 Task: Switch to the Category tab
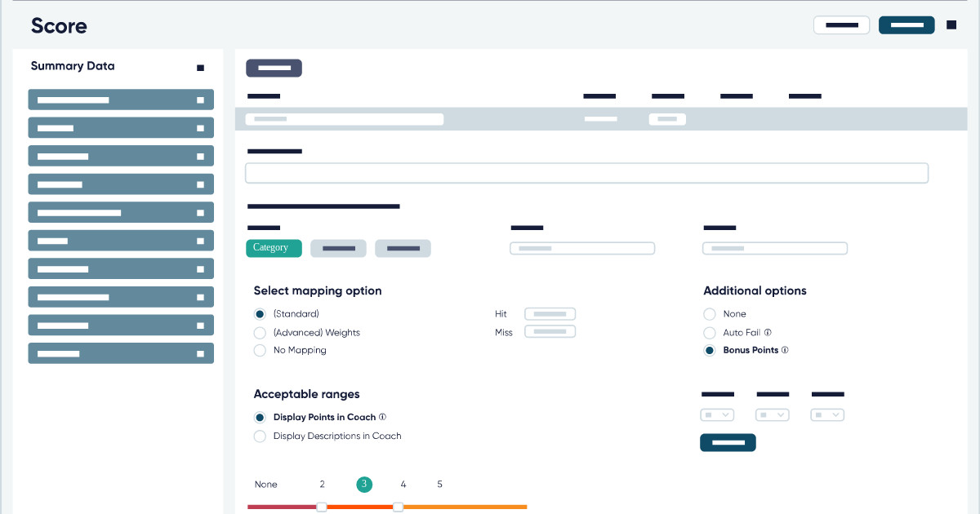click(x=274, y=248)
